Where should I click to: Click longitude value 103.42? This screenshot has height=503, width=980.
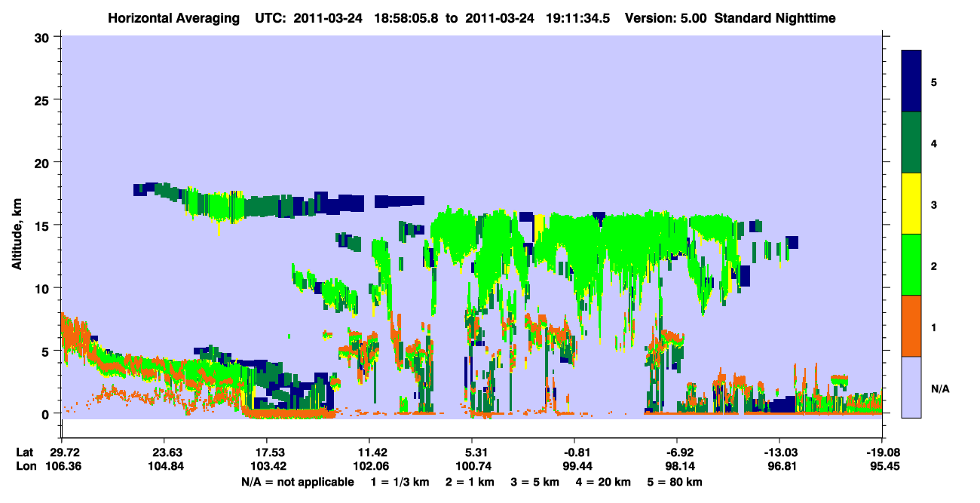pos(267,466)
